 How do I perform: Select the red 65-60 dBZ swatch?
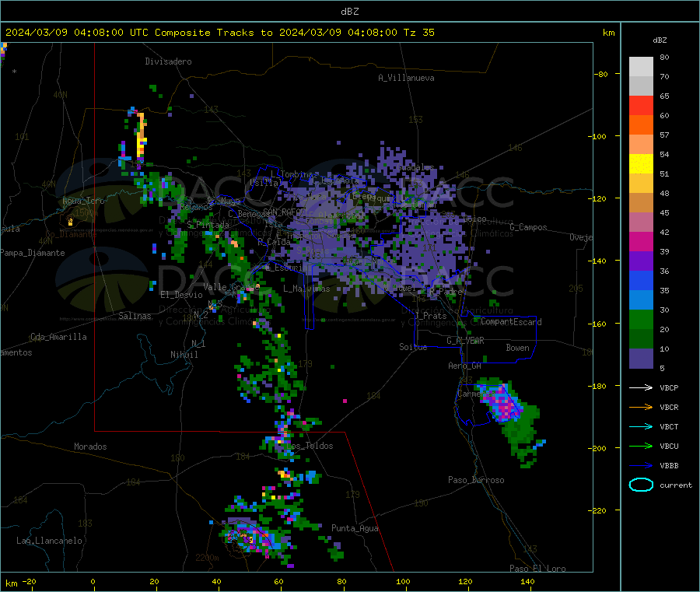641,105
